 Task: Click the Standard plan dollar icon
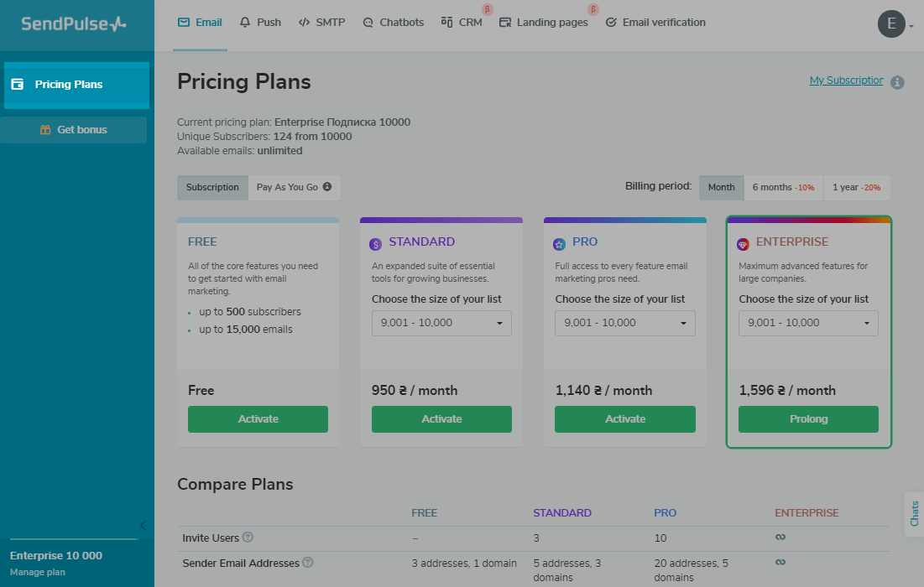[x=375, y=244]
